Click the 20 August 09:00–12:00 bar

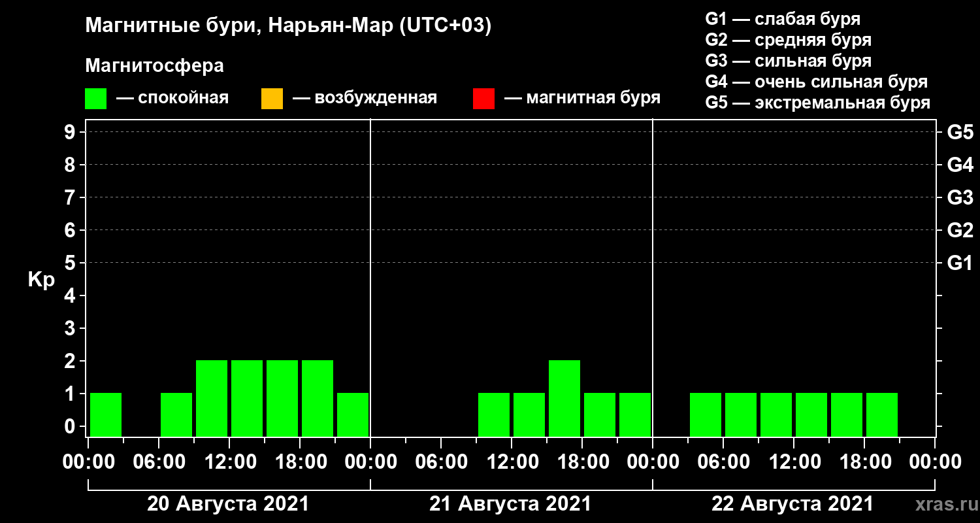[212, 398]
